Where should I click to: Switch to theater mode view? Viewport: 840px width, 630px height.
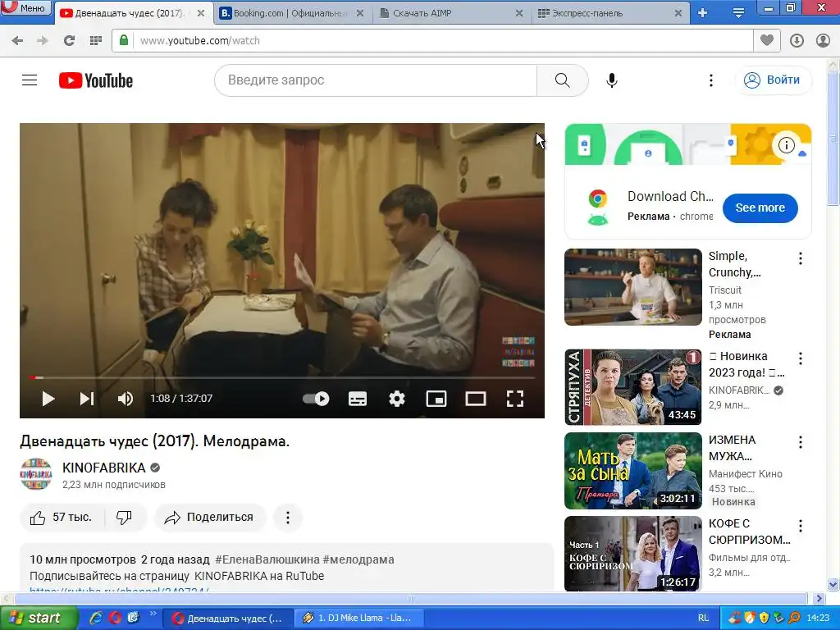click(475, 399)
